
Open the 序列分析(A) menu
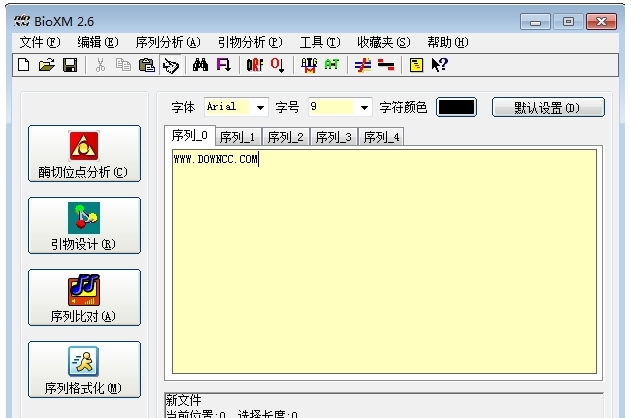(168, 42)
